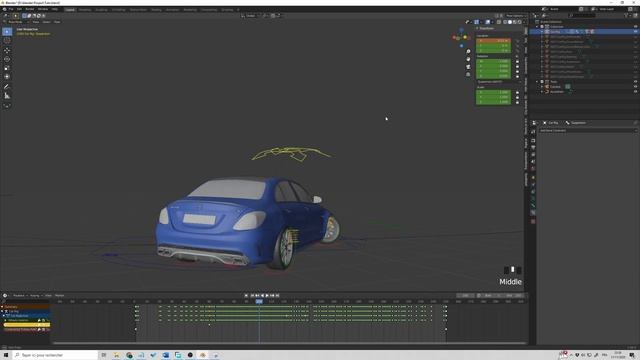Open Task View on the taskbar
This screenshot has width=640, height=360.
(x=104, y=355)
